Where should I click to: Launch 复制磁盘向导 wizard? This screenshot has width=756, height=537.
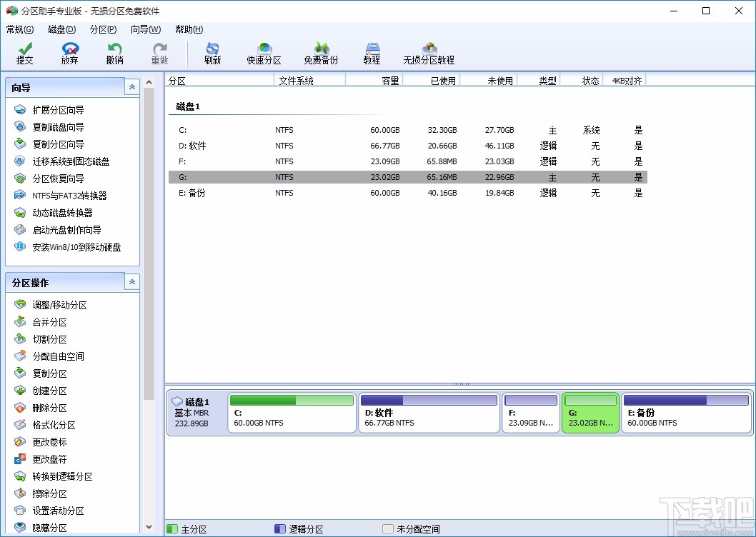(59, 127)
